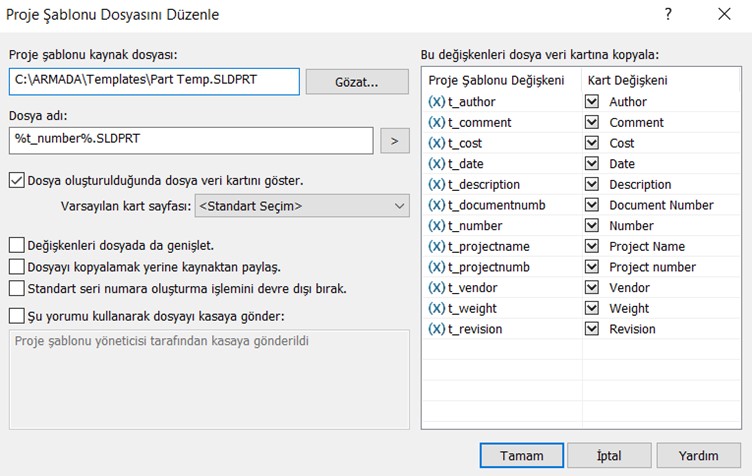The height and width of the screenshot is (476, 752).
Task: Open the question mark help icon in title bar
Action: [x=667, y=15]
